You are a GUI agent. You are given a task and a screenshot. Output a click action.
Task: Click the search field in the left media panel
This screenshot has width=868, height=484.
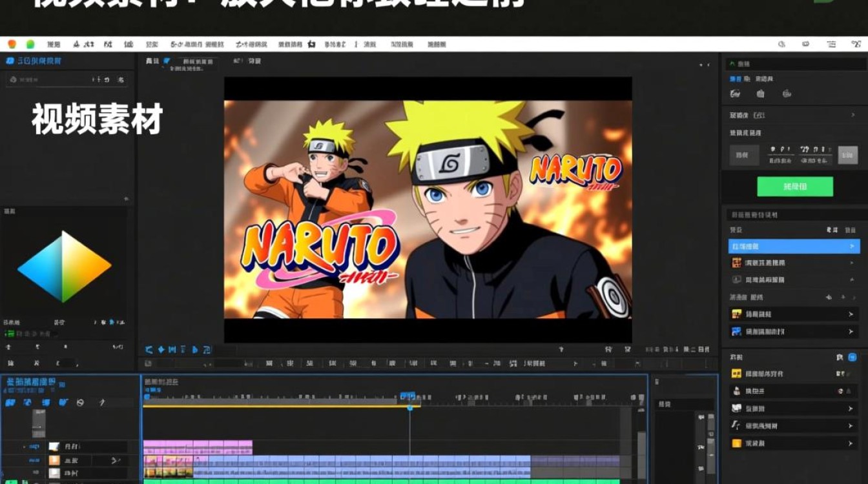tap(67, 79)
